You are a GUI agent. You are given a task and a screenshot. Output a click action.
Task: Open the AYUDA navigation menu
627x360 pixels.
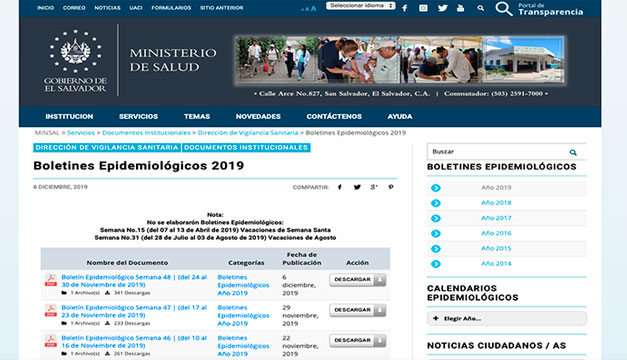399,116
